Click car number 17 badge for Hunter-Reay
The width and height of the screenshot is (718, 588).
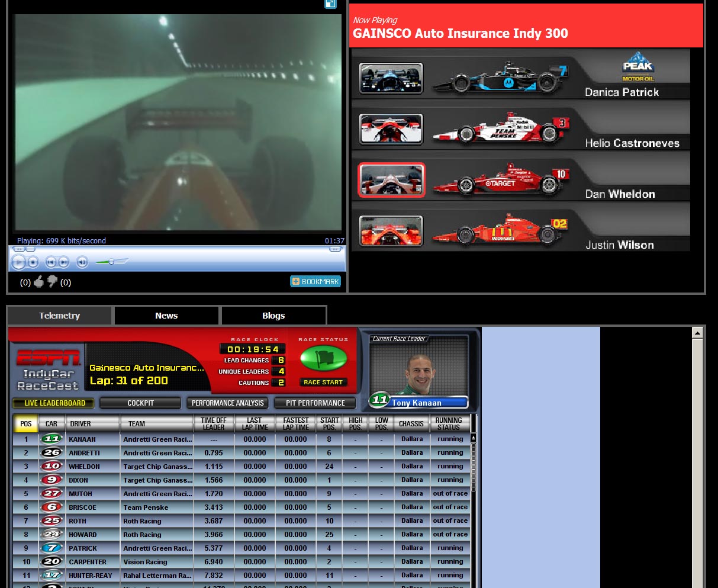[x=51, y=575]
